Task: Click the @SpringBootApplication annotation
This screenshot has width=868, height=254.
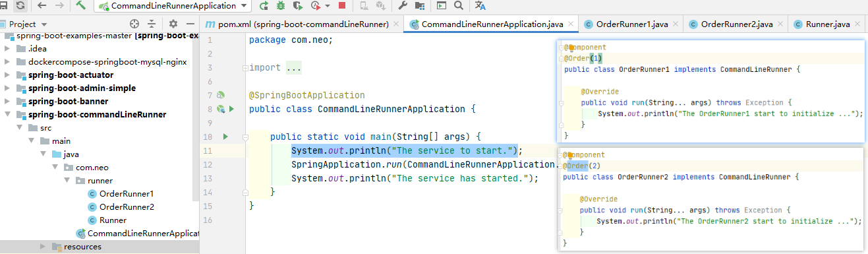Action: coord(306,95)
